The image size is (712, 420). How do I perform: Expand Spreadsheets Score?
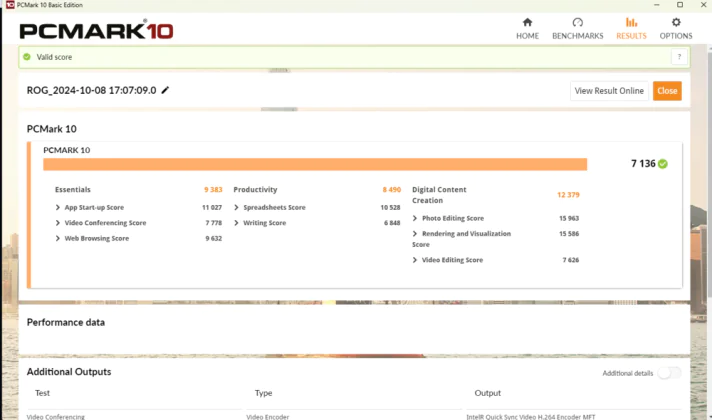coord(236,208)
